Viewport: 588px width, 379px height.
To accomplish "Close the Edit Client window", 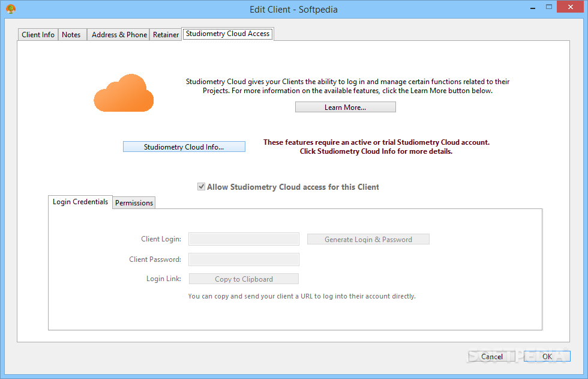I will 571,7.
